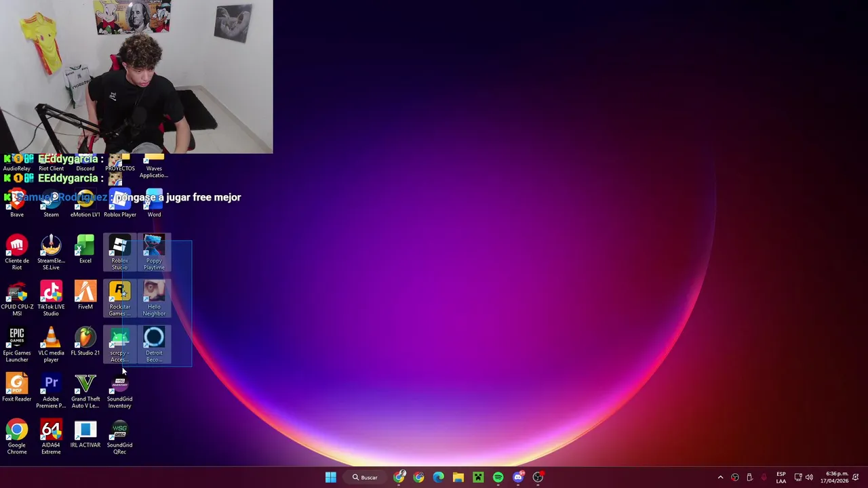
Task: Select the Waves Application folder shortcut
Action: point(154,166)
